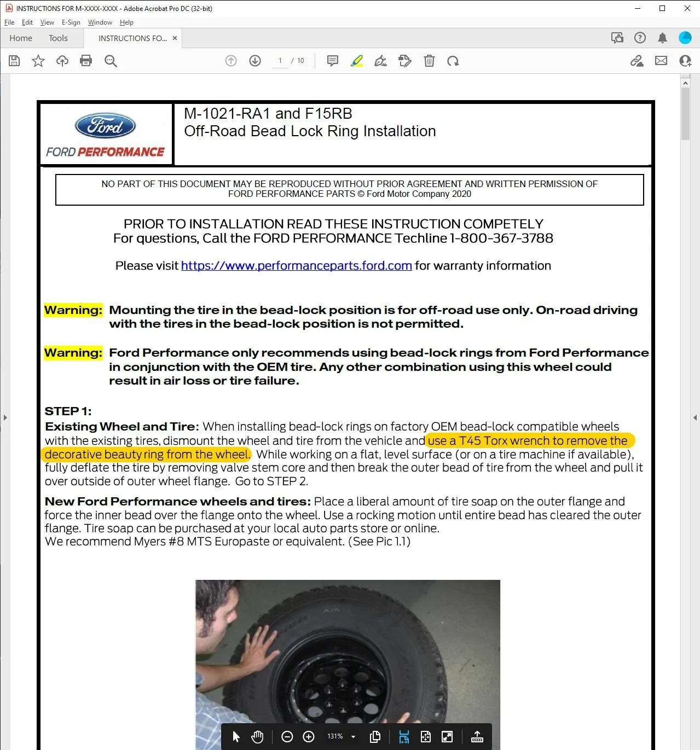The image size is (700, 750).
Task: Click the vertical scrollbar thumb
Action: 685,114
